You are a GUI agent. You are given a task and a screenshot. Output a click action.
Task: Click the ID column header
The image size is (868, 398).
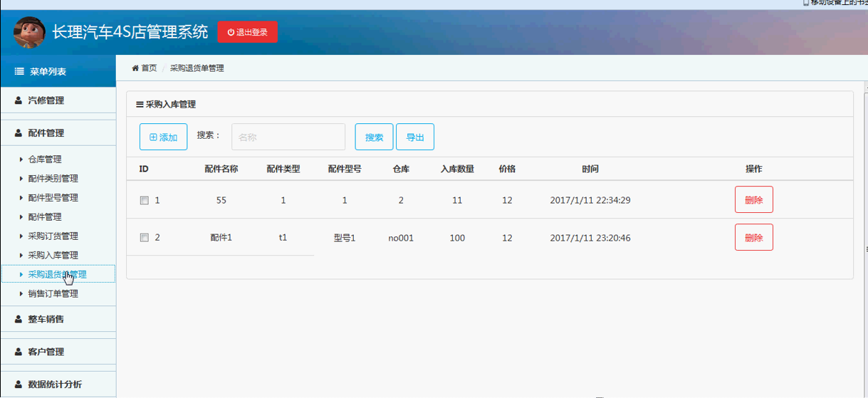(144, 169)
